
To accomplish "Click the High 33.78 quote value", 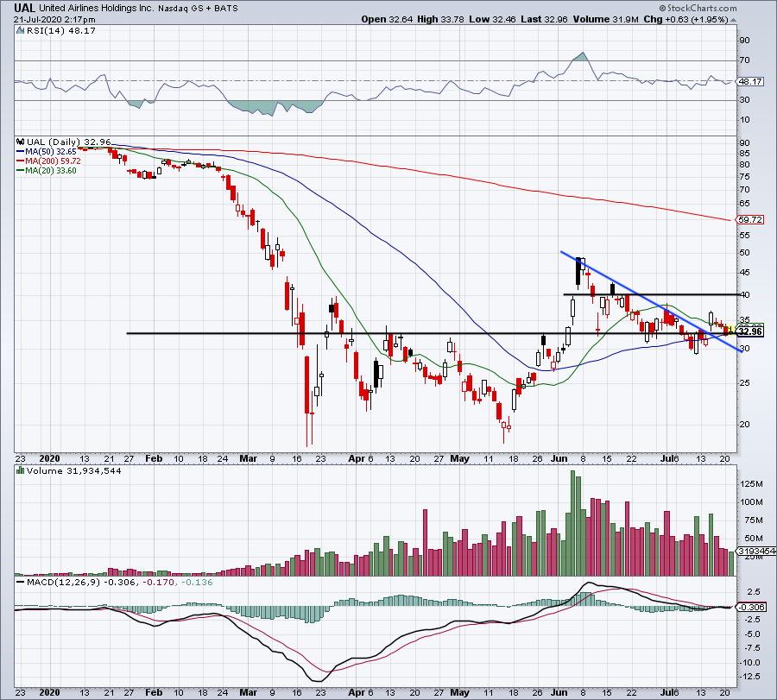I will (440, 19).
